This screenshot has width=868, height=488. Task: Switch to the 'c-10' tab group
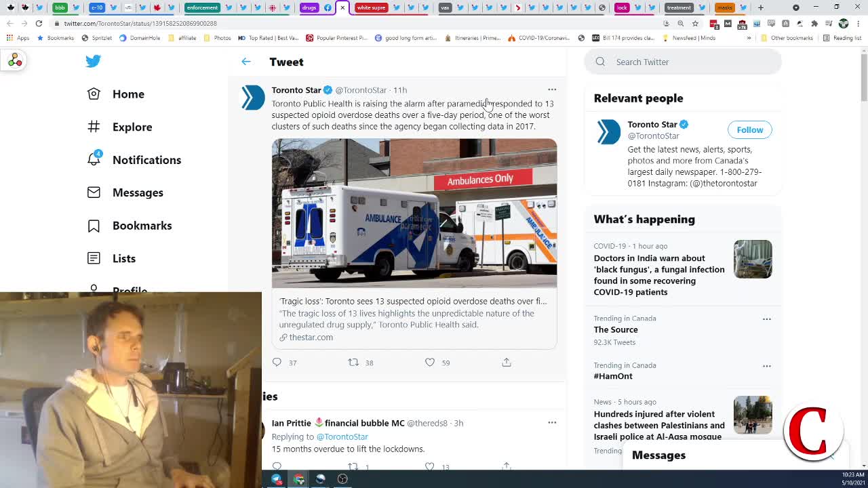coord(96,7)
